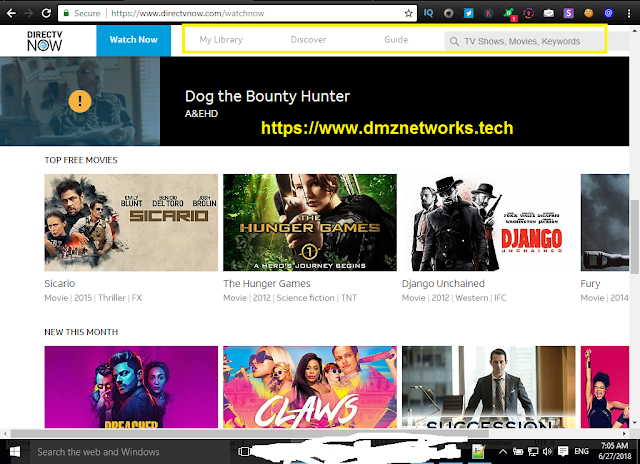Click the green Secure padlock icon
Viewport: 640px width, 464px height.
66,13
